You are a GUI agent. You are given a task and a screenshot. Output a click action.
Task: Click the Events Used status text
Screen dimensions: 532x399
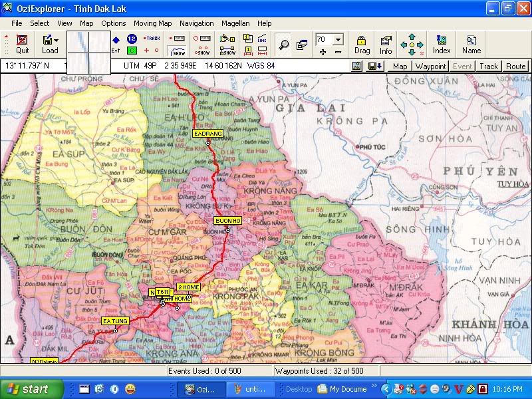pos(205,371)
